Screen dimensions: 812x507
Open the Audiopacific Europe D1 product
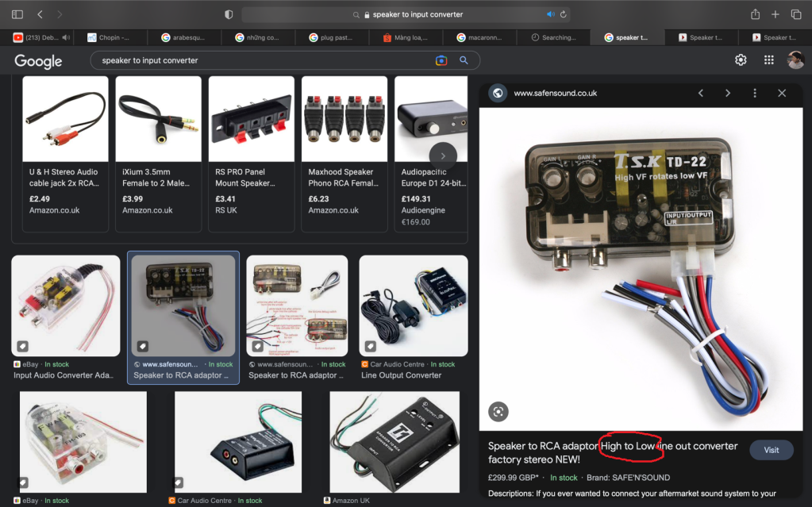(431, 153)
